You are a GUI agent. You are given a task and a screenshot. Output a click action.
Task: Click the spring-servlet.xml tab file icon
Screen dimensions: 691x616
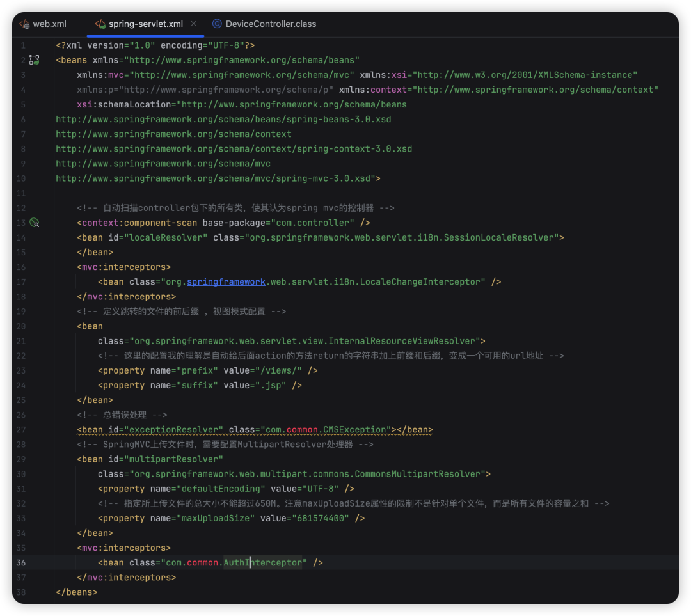(100, 24)
